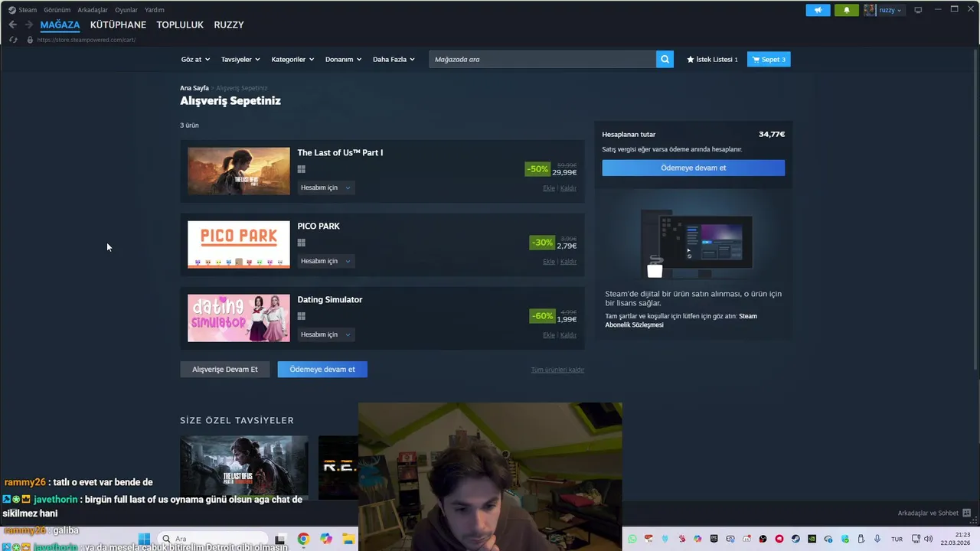Open Dating Simulator cart thumbnail
Viewport: 980px width, 551px height.
click(239, 318)
